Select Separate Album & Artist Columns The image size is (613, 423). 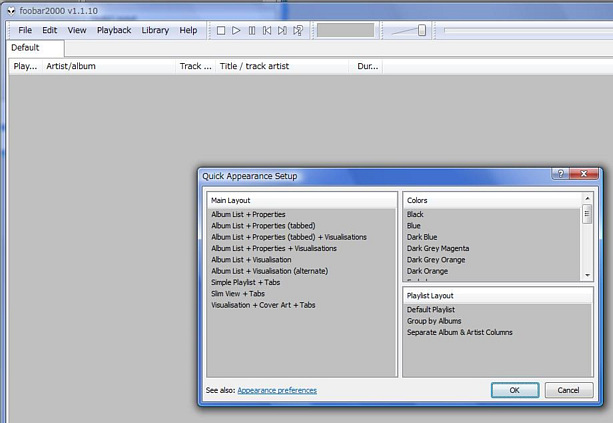[x=459, y=332]
